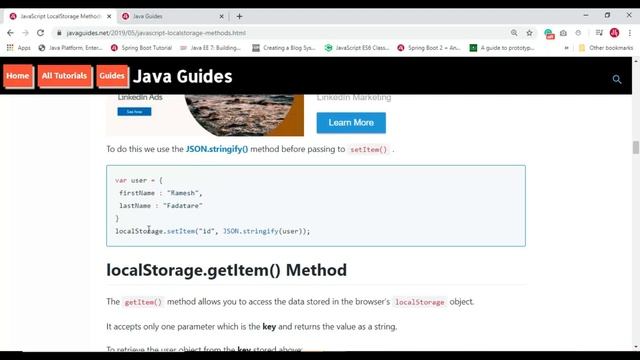The image size is (640, 360).
Task: Click the var user = { code line
Action: pos(139,180)
